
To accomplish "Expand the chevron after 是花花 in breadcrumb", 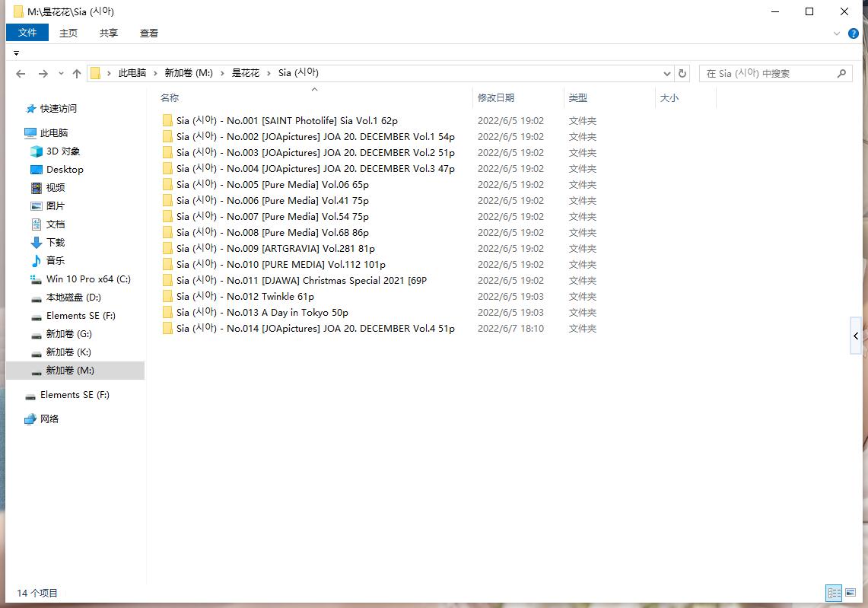I will (x=269, y=73).
